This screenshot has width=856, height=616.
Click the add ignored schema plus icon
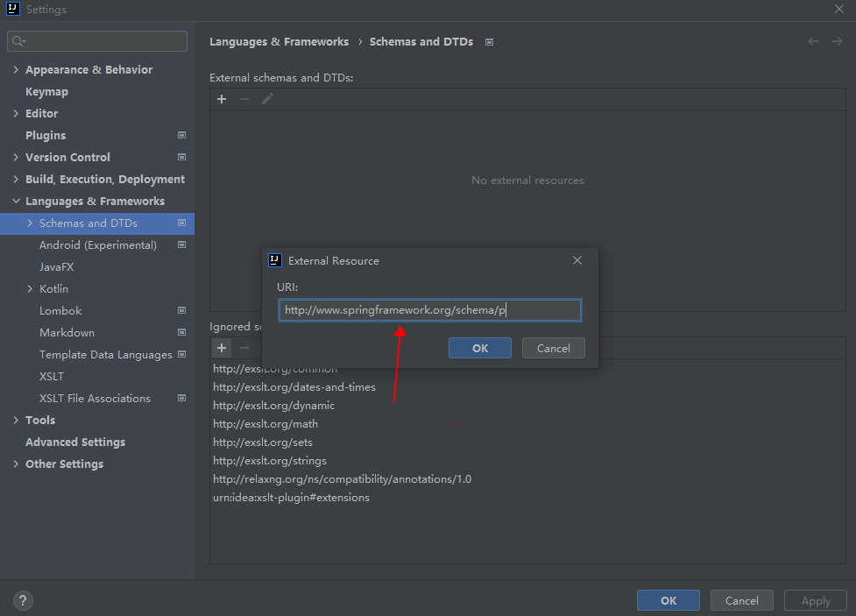(222, 349)
